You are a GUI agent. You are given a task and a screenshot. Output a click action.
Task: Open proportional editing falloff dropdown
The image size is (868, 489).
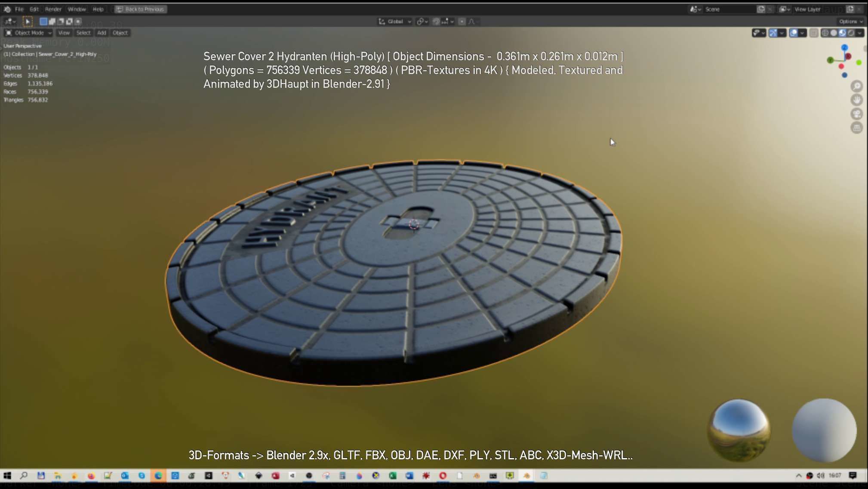[x=473, y=22]
